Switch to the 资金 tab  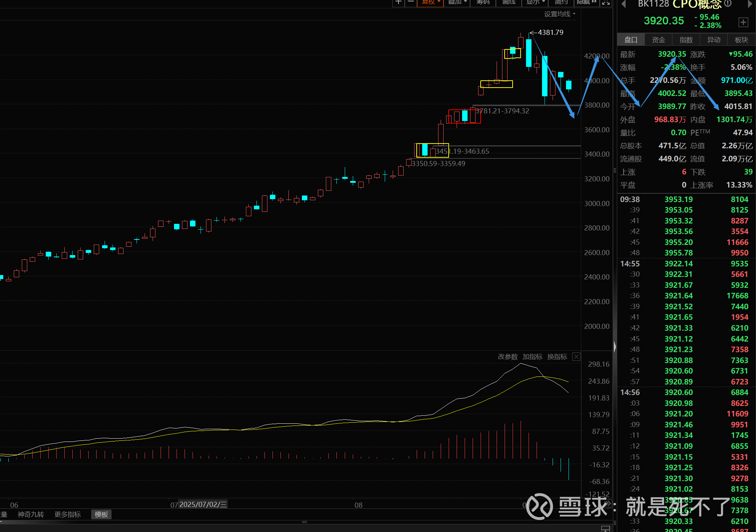(658, 40)
